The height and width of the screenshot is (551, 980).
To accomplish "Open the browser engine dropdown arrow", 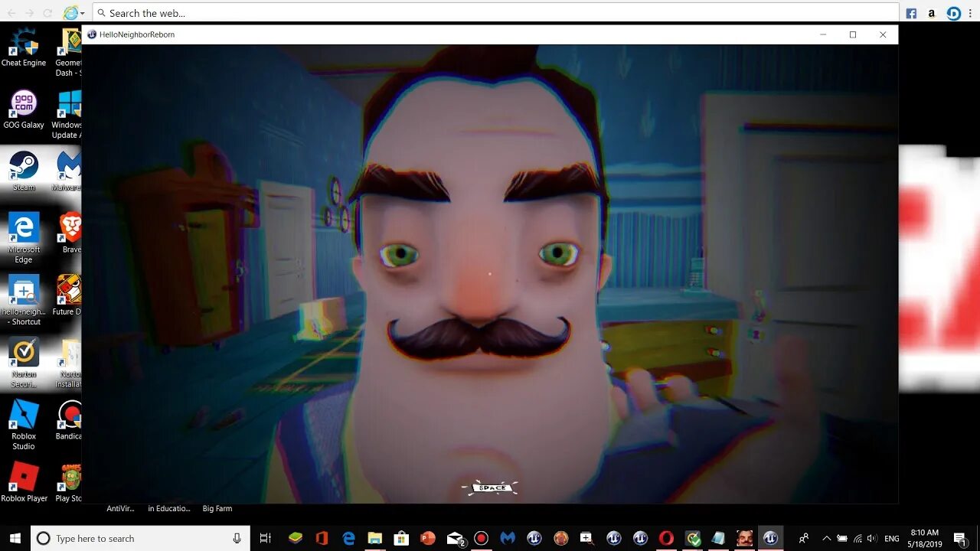I will pos(83,14).
